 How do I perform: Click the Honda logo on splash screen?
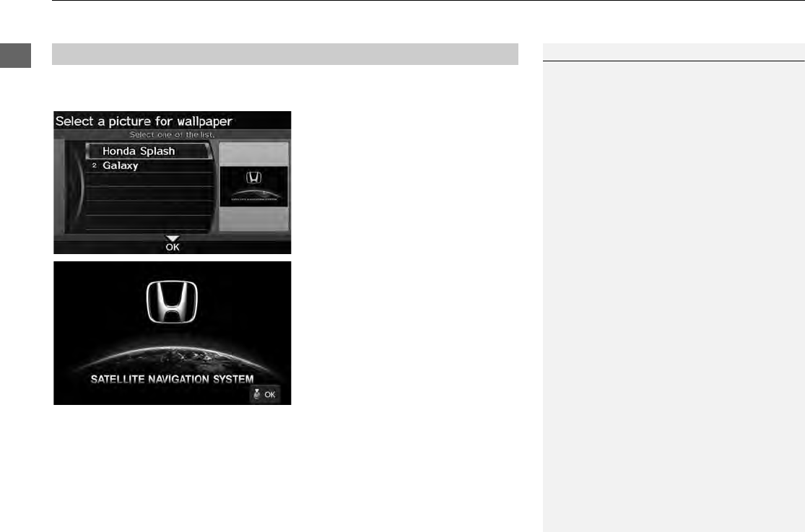pos(172,302)
